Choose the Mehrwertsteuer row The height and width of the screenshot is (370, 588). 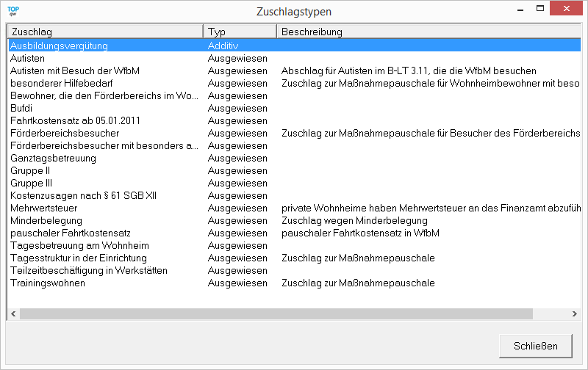[43, 208]
